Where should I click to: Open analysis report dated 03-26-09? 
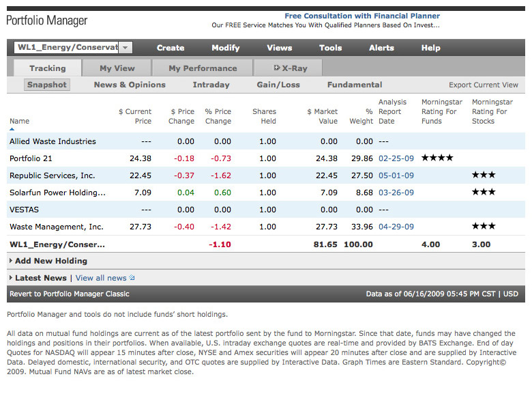[x=396, y=193]
